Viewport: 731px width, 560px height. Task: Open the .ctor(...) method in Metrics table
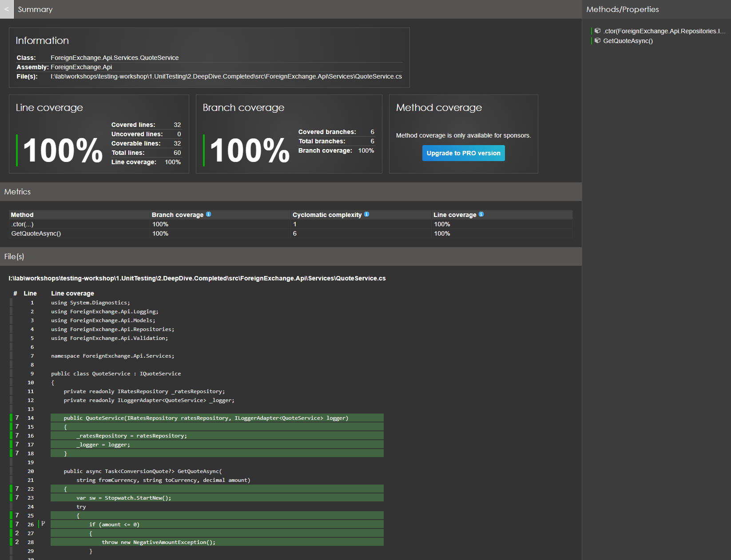pos(22,224)
